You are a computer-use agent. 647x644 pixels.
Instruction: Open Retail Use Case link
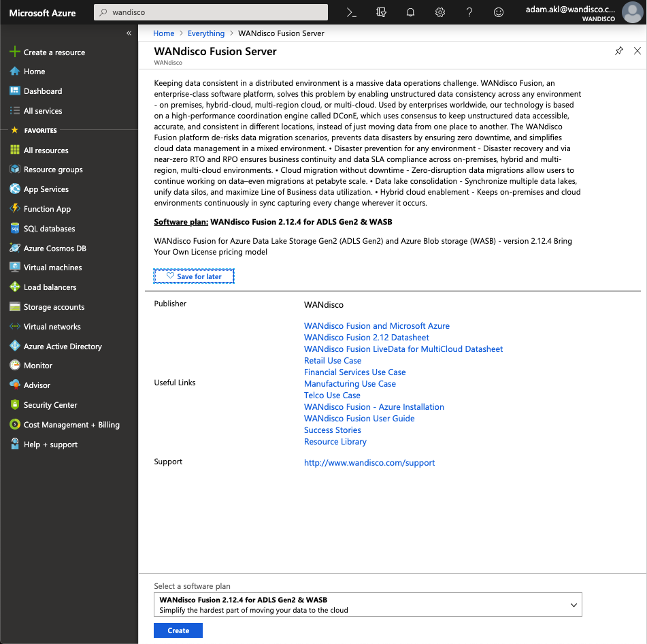(x=333, y=360)
